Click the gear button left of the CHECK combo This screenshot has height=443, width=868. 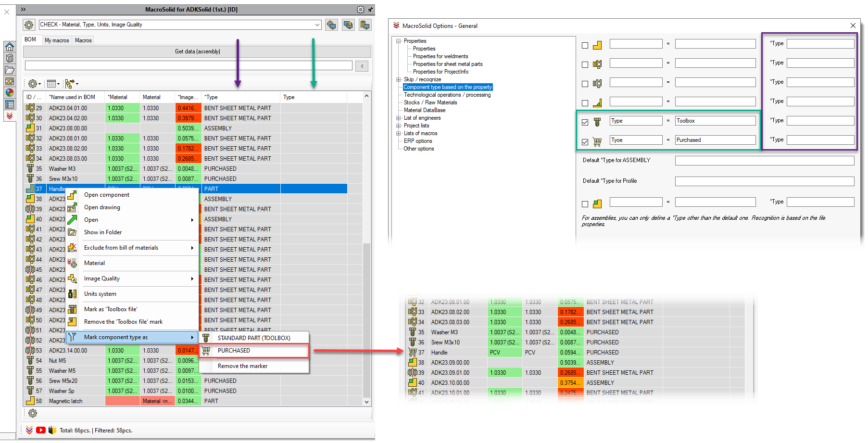(29, 25)
